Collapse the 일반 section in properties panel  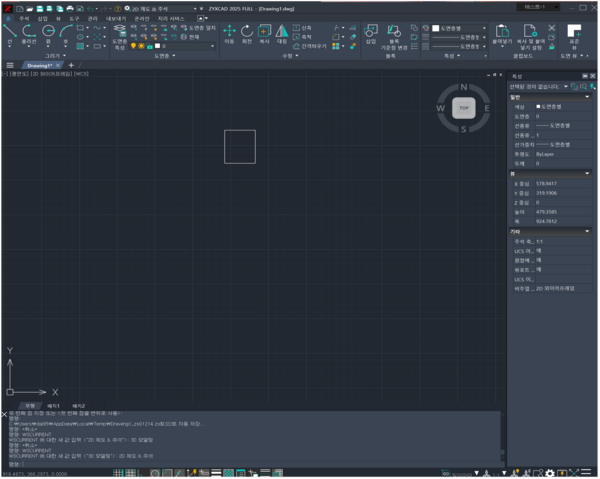click(587, 97)
